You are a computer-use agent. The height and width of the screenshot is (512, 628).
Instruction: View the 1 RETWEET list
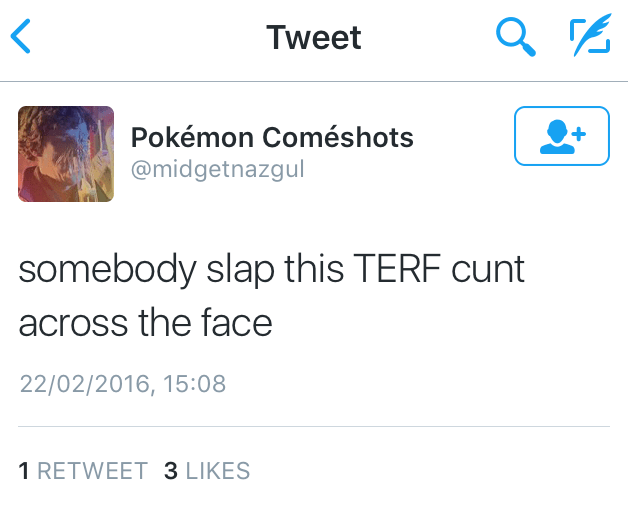point(83,470)
